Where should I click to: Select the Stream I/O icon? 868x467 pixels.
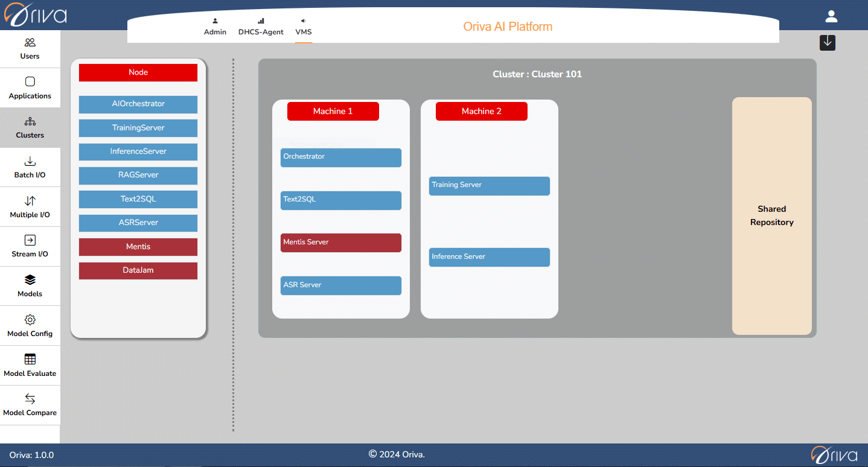(30, 246)
